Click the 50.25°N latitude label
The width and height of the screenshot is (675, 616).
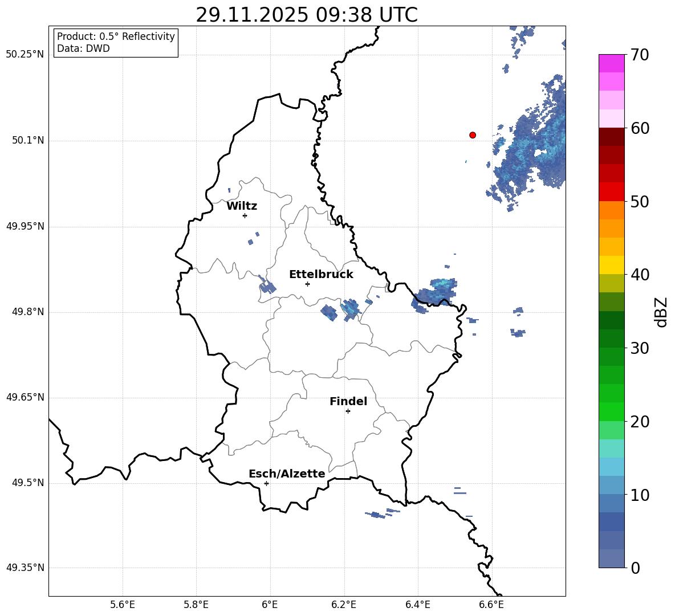(x=25, y=55)
